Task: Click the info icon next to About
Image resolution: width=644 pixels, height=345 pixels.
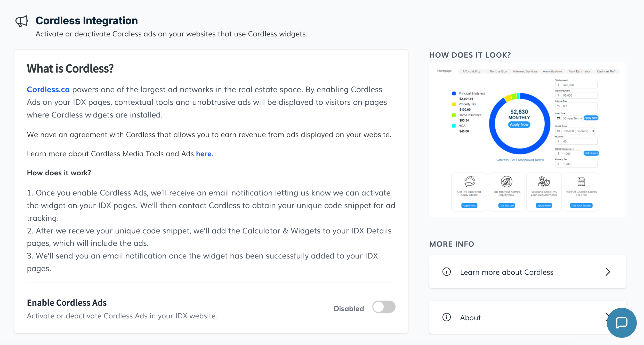Action: (446, 317)
